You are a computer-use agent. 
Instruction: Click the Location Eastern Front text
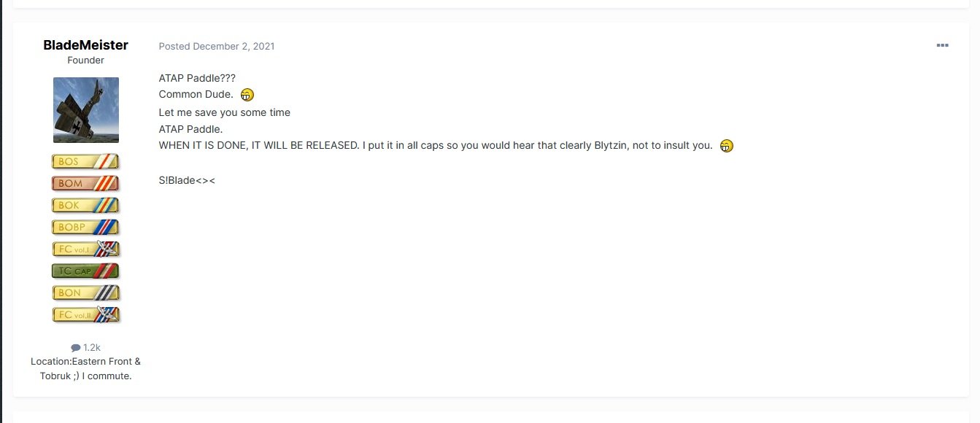[85, 369]
